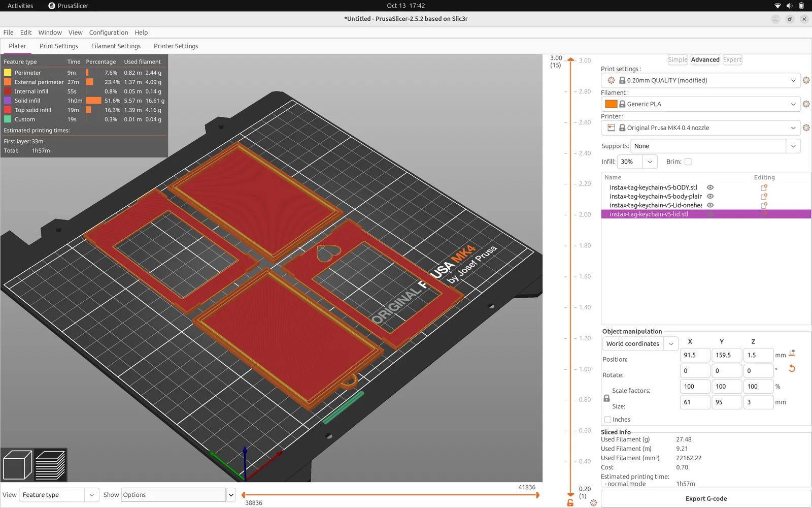The height and width of the screenshot is (508, 812).
Task: Select the sliced layers preview icon
Action: coord(50,464)
